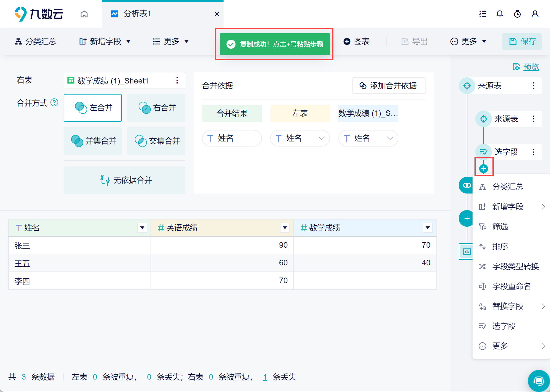Click 添加合并依据 button
The width and height of the screenshot is (550, 392).
click(x=388, y=86)
